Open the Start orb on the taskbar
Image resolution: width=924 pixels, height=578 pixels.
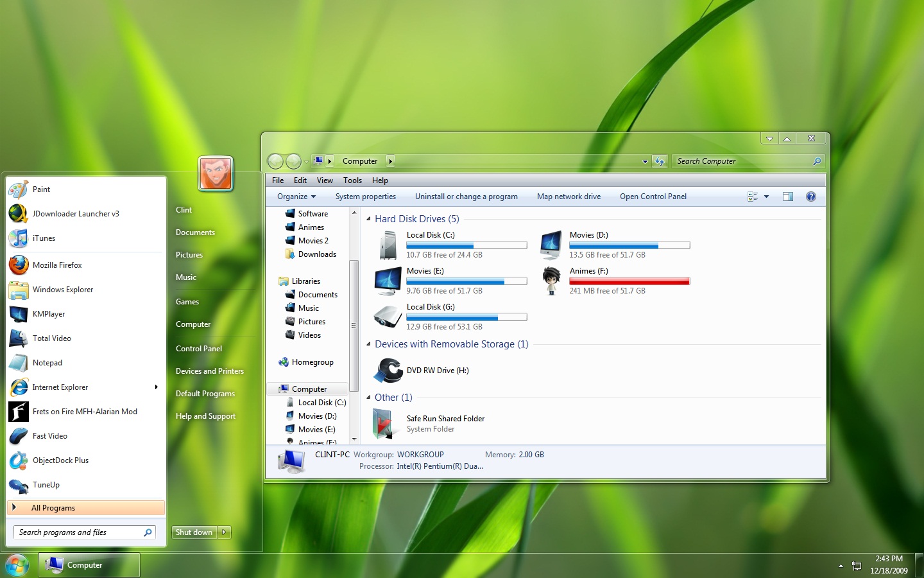[x=17, y=566]
